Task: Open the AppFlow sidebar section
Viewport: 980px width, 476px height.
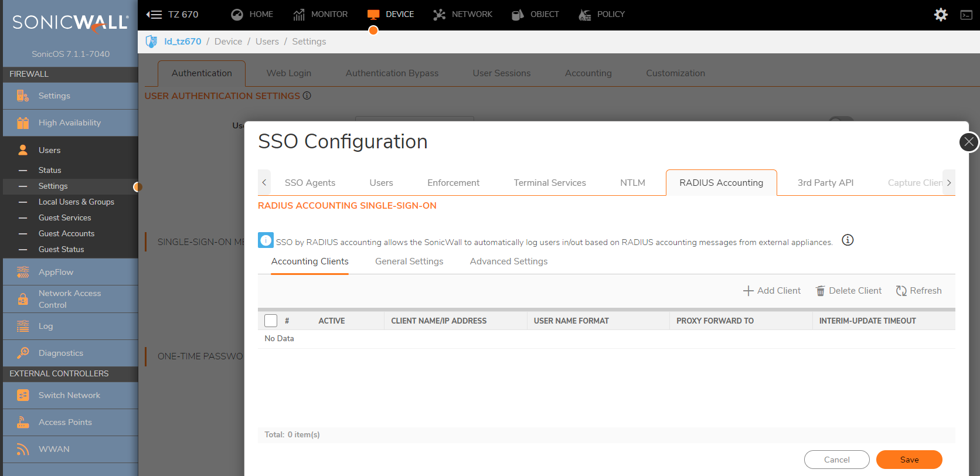Action: [56, 272]
